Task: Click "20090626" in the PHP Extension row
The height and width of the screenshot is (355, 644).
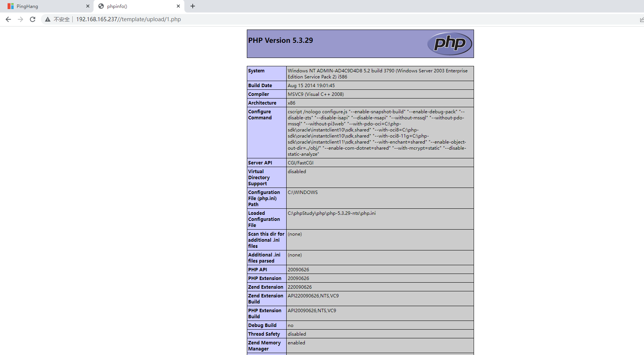Action: click(x=298, y=278)
